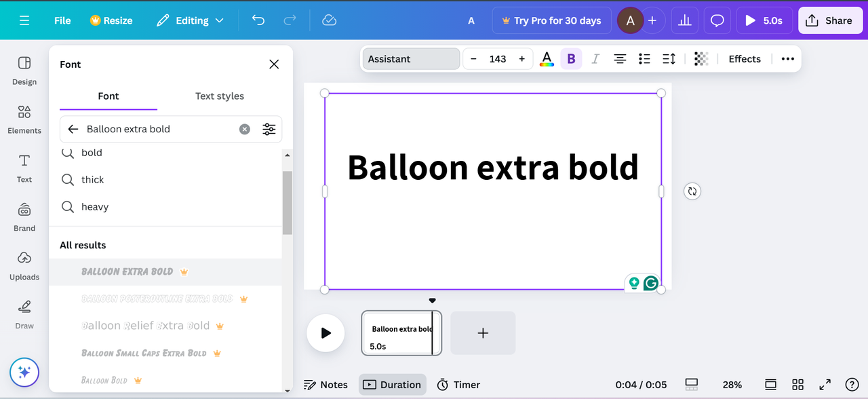
Task: Open the user avatar A
Action: tap(631, 20)
